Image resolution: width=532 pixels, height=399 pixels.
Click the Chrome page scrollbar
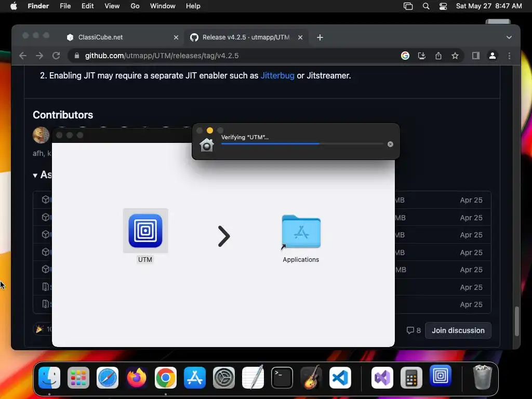[x=517, y=321]
